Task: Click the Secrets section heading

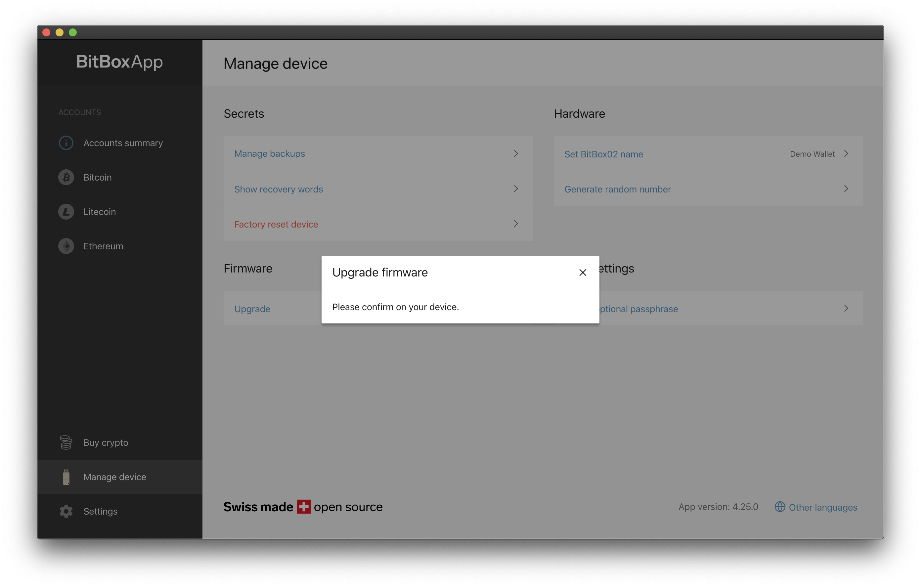Action: (243, 113)
